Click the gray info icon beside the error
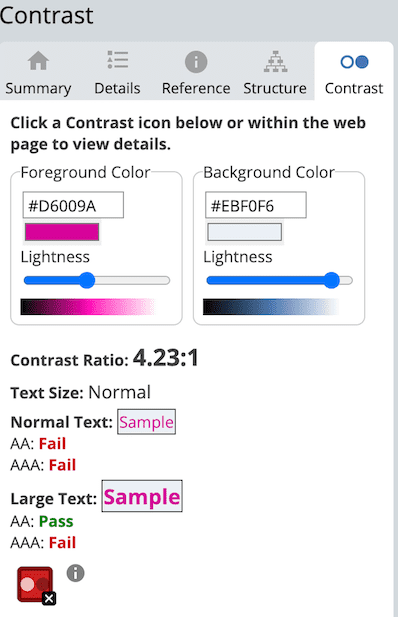The width and height of the screenshot is (398, 617). pyautogui.click(x=75, y=573)
